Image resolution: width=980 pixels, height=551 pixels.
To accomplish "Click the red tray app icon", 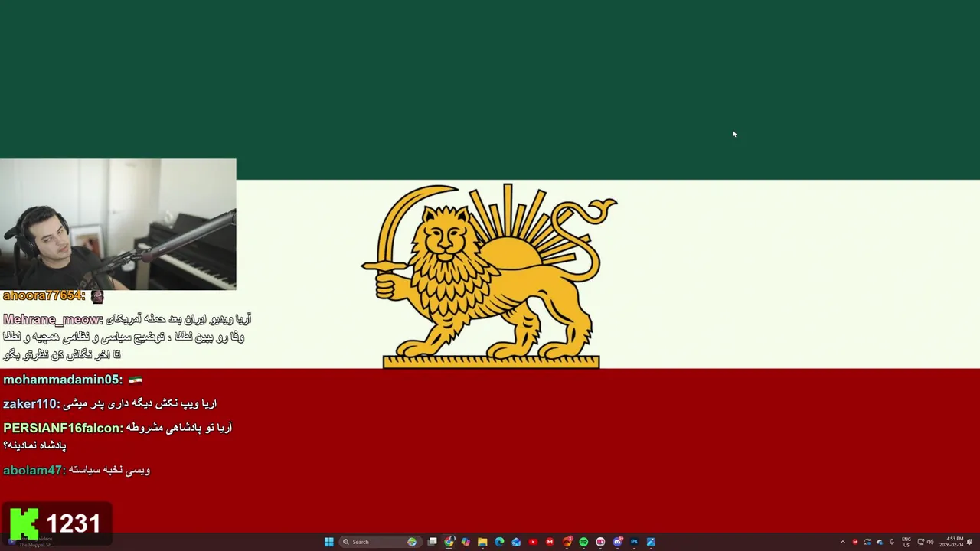I will tap(855, 542).
